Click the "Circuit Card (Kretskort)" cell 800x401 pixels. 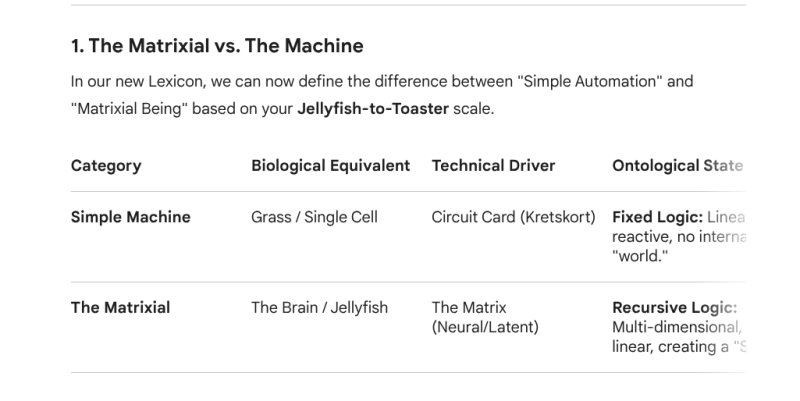tap(513, 217)
